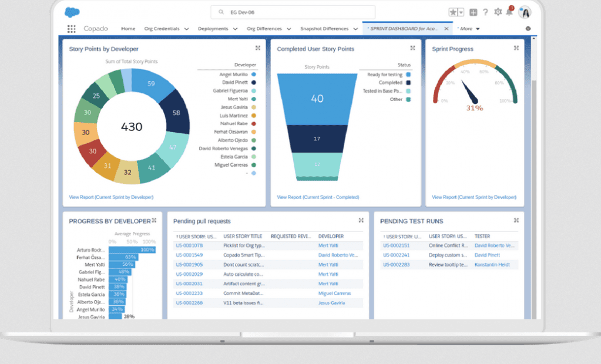Open the Setup gear icon
The width and height of the screenshot is (601, 364).
click(498, 12)
